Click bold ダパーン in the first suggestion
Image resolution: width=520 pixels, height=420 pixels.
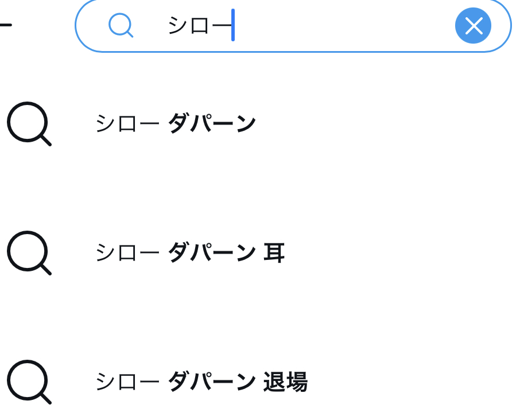pyautogui.click(x=211, y=124)
